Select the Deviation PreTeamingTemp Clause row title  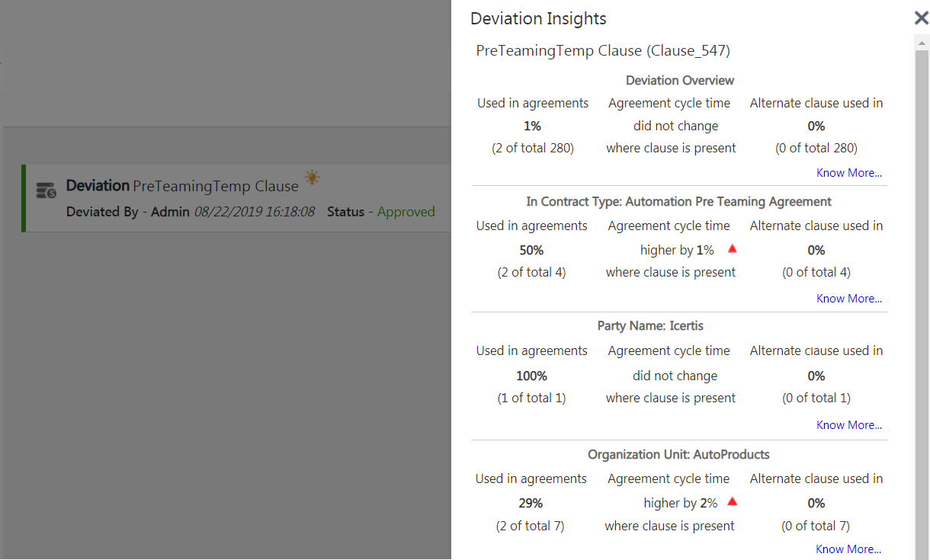[182, 186]
